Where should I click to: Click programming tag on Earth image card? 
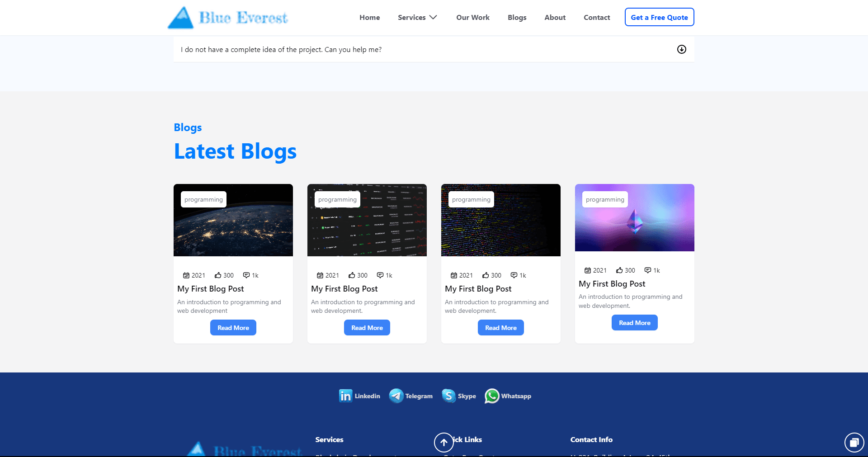203,199
